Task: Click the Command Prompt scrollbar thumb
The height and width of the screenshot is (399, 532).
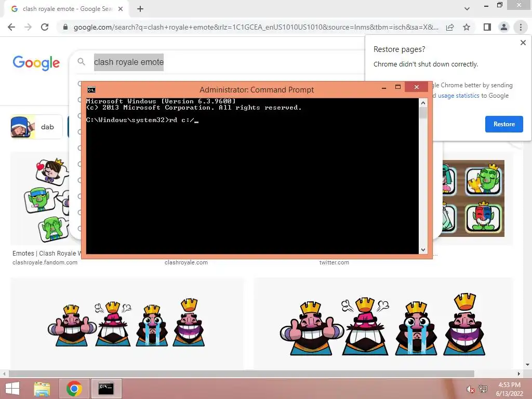Action: point(423,113)
